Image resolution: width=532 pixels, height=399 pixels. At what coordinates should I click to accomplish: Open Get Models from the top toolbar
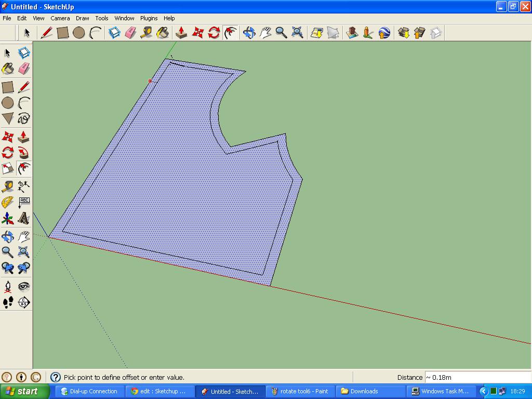tap(404, 33)
